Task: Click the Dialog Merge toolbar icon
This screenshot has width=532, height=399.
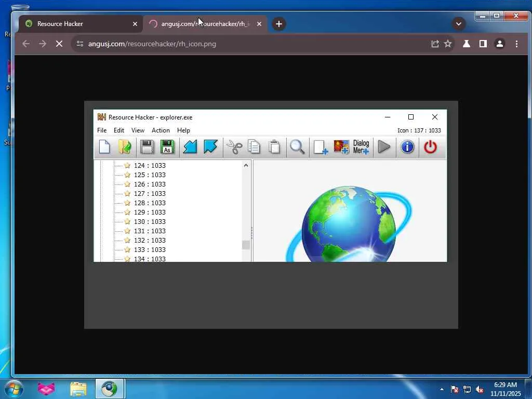Action: point(361,147)
